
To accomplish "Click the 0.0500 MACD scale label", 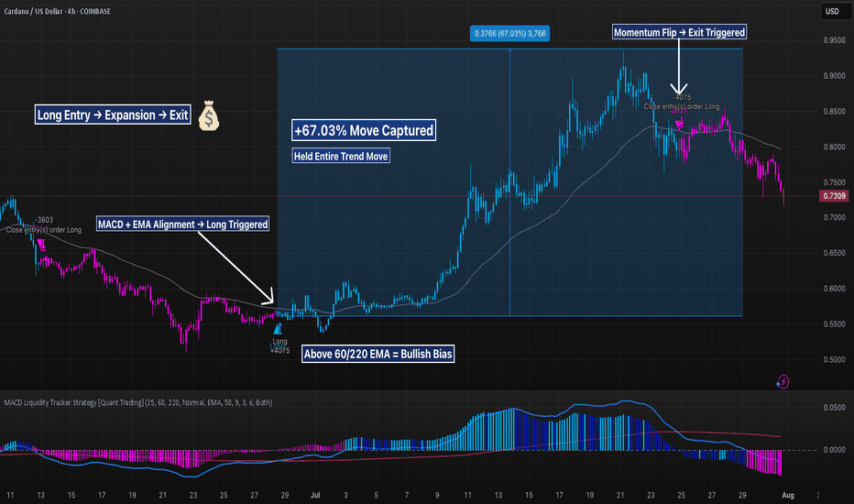I will click(x=835, y=408).
